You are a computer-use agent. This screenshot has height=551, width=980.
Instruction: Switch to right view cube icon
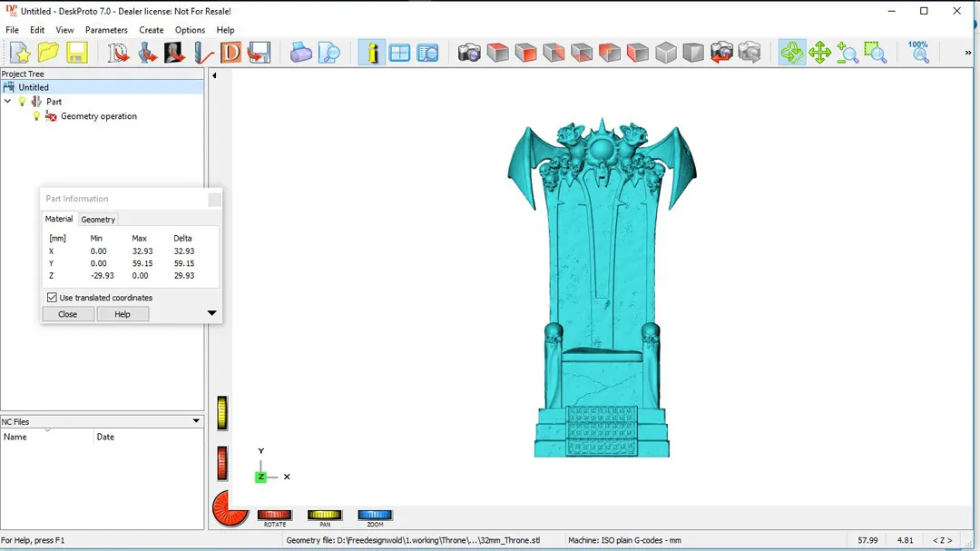(x=554, y=53)
